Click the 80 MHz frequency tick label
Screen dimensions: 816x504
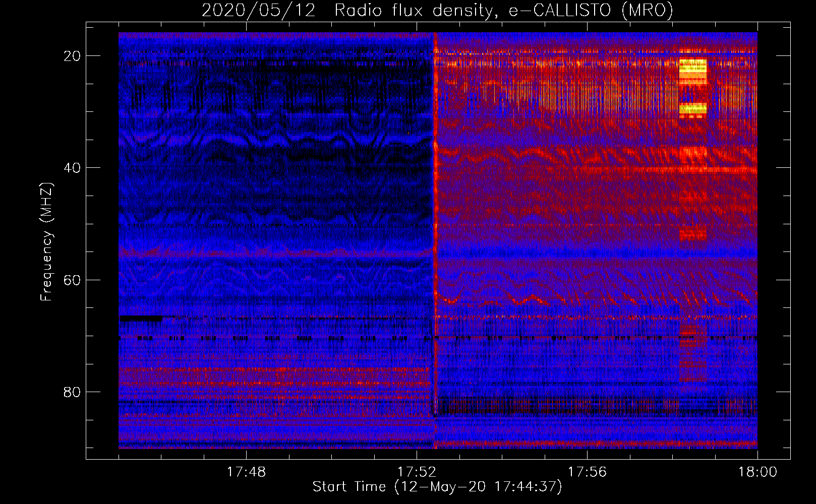tap(72, 392)
